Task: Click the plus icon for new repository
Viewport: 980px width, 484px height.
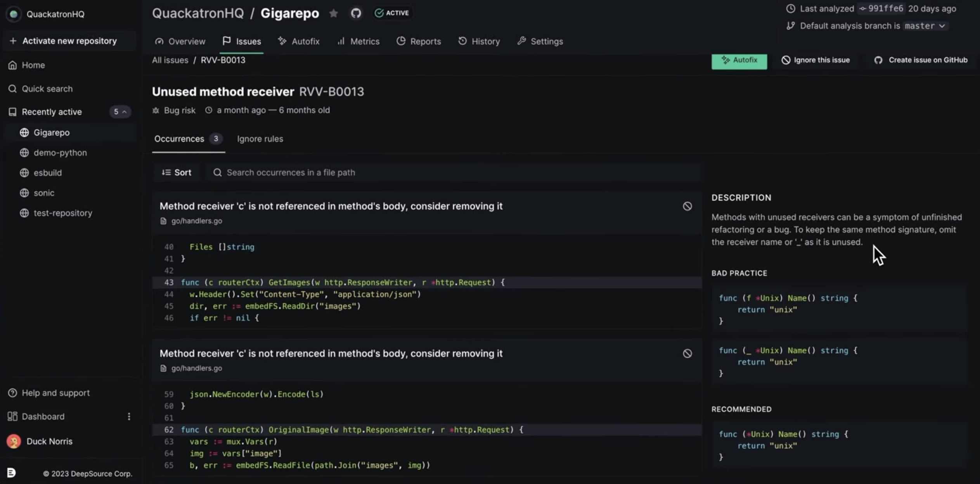Action: click(13, 41)
